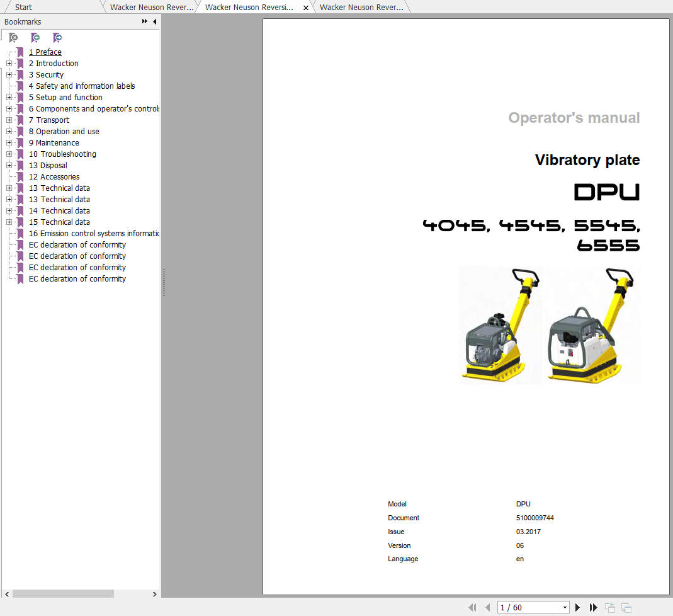Click bookmark icon beside 4 Safety and information labels
The height and width of the screenshot is (616, 673).
click(20, 86)
